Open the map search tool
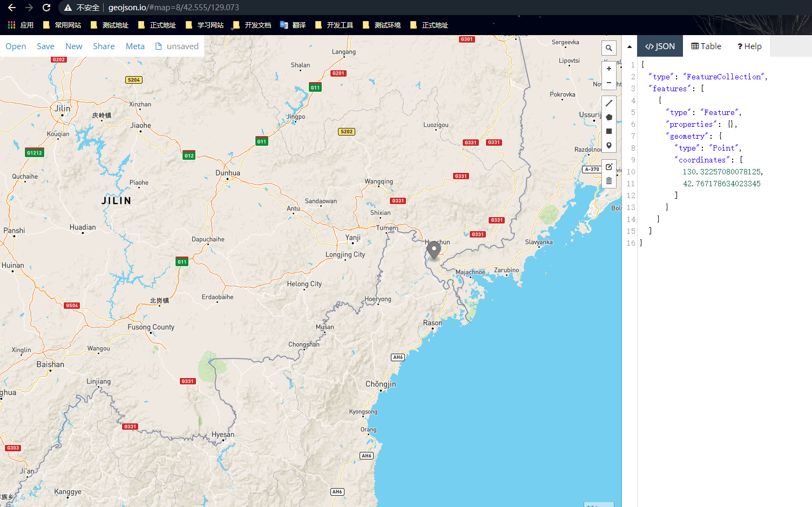 point(609,48)
